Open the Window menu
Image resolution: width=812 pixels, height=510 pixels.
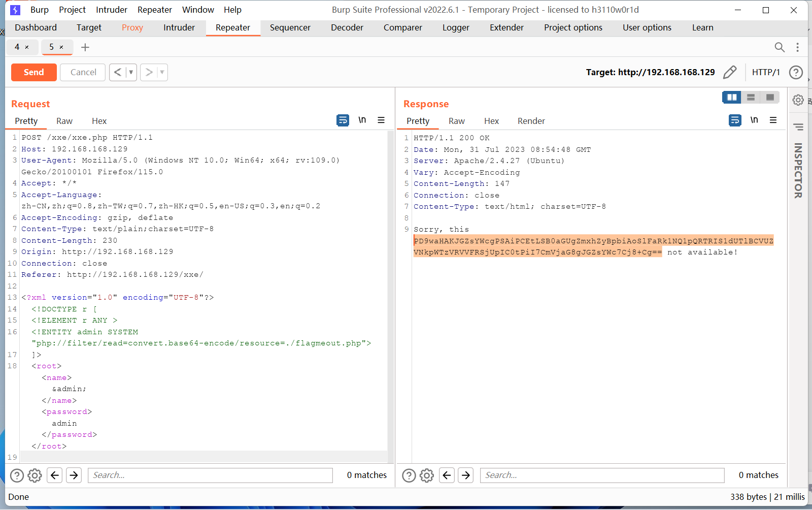198,10
